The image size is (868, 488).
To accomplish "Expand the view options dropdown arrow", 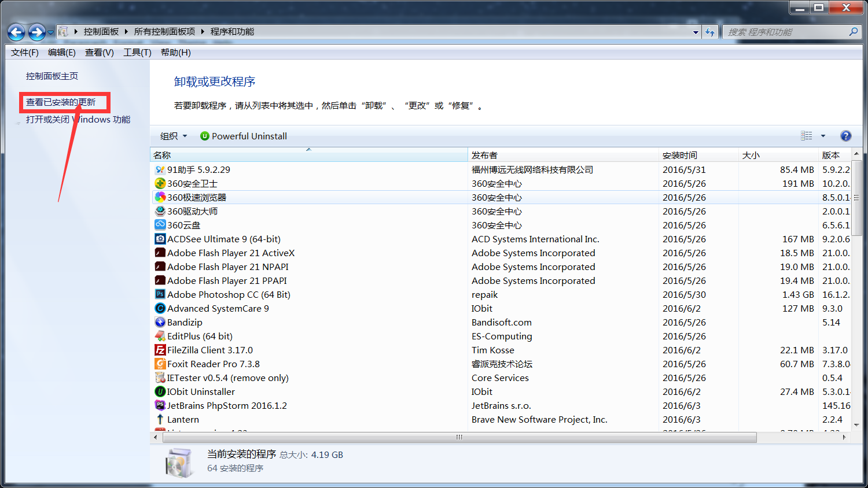I will click(x=823, y=136).
